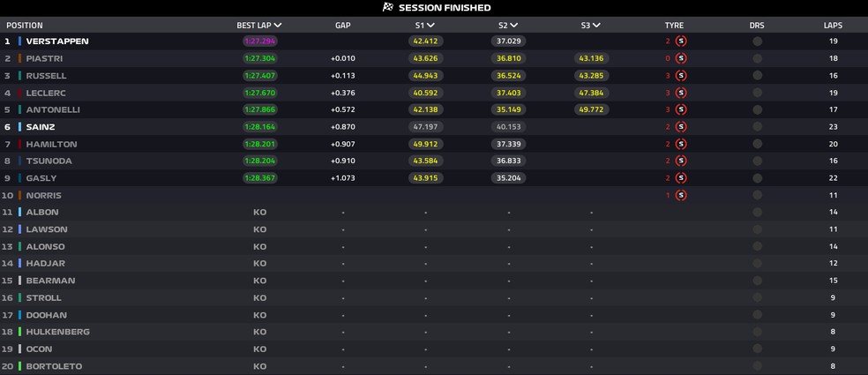This screenshot has height=375, width=868.
Task: Click Antonelli's S2 time 35.149
Action: click(x=509, y=109)
